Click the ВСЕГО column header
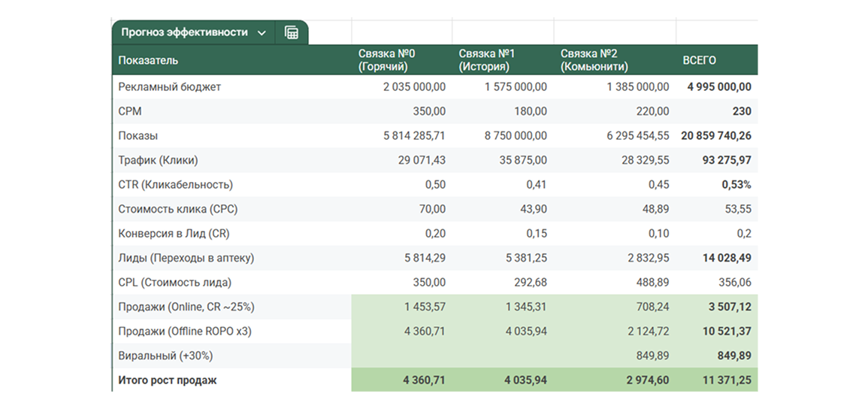Viewport: 868px width, 409px height. click(x=699, y=60)
